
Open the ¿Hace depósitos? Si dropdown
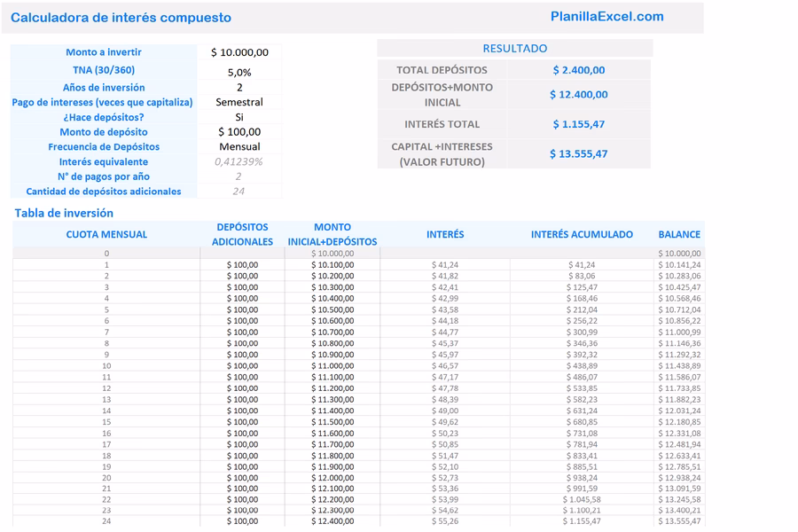(239, 117)
